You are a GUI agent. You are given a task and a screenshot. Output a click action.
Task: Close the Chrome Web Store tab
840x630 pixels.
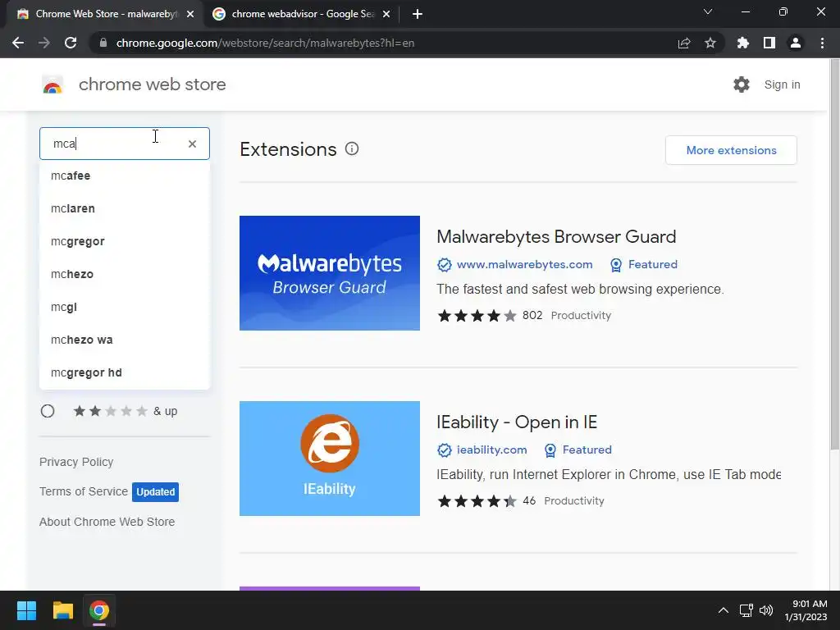point(190,14)
